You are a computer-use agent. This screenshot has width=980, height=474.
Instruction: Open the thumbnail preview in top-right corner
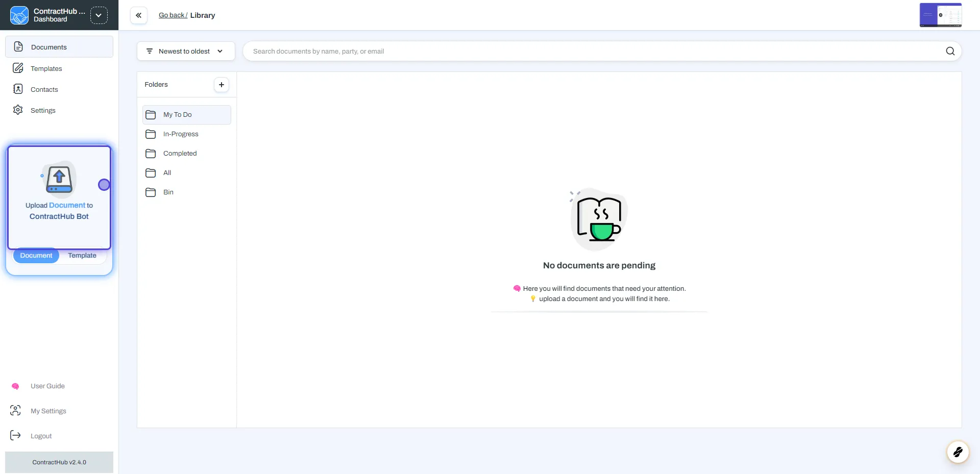click(941, 15)
